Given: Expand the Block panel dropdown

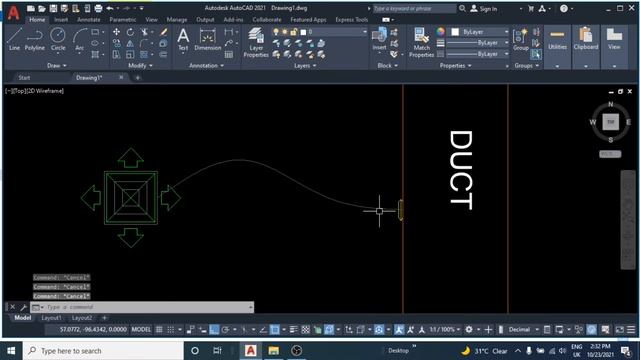Looking at the screenshot, I should click(388, 65).
